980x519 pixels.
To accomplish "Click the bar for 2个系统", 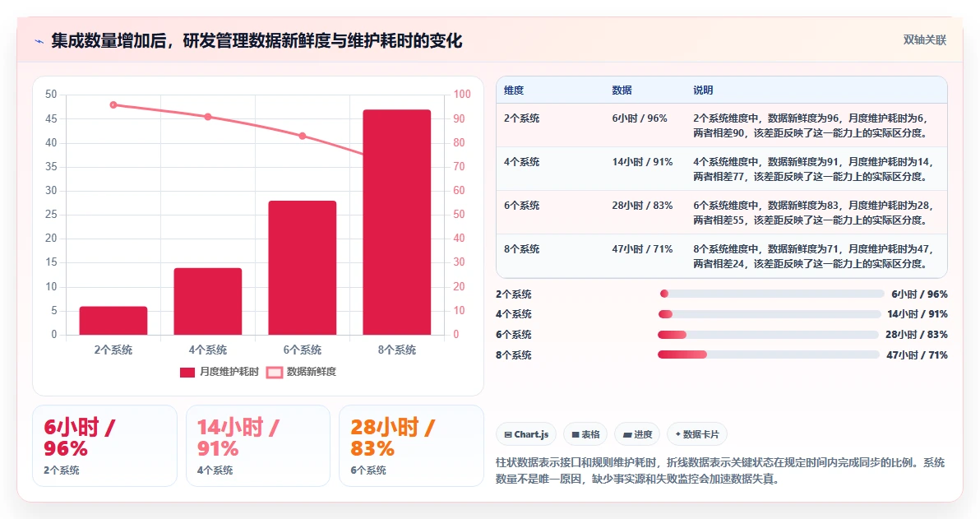I will [x=113, y=320].
